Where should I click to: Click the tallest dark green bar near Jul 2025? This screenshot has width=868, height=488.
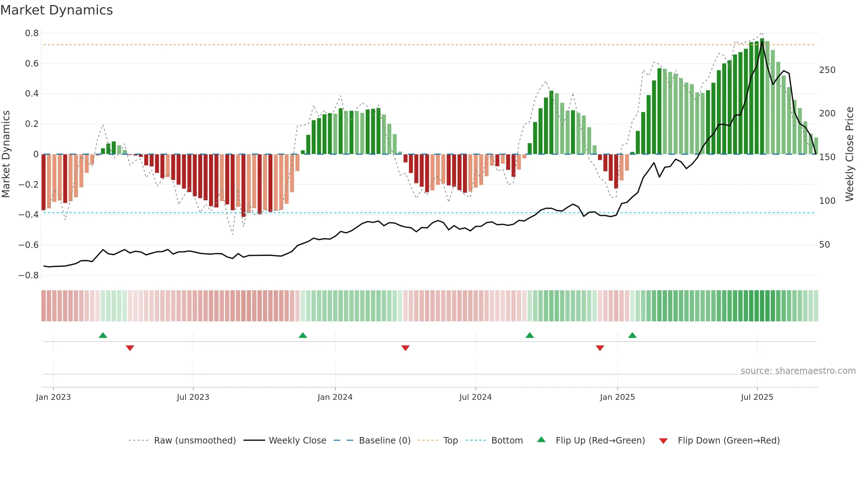[x=762, y=96]
